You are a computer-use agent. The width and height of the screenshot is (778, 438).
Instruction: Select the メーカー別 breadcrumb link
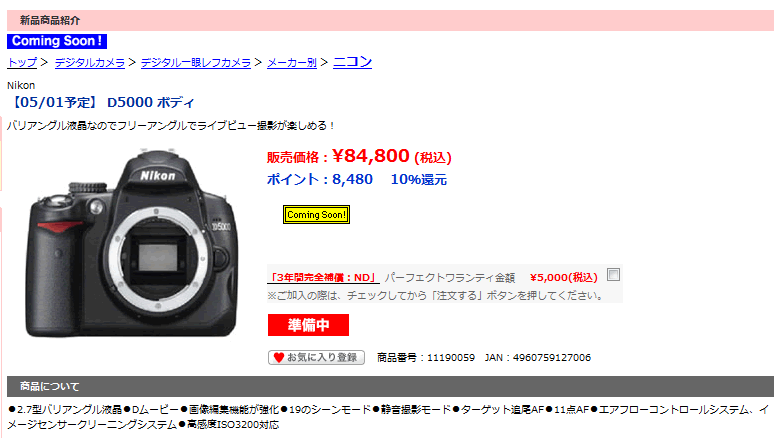click(292, 63)
